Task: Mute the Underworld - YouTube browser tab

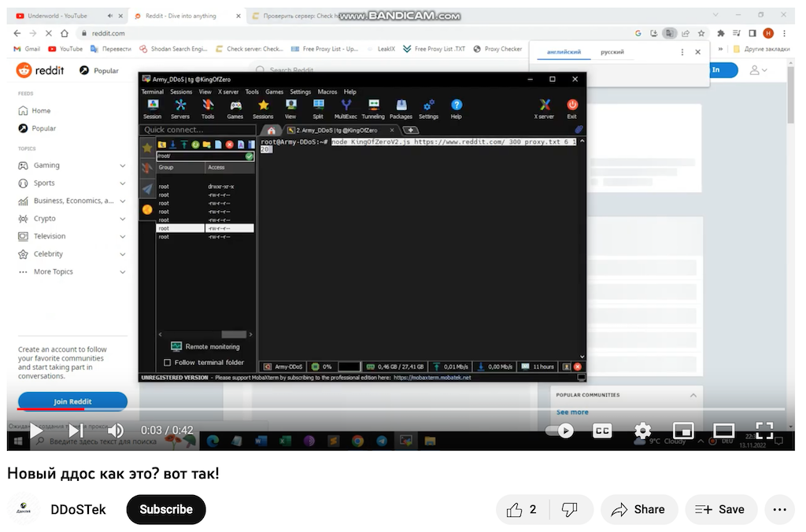Action: pos(109,16)
